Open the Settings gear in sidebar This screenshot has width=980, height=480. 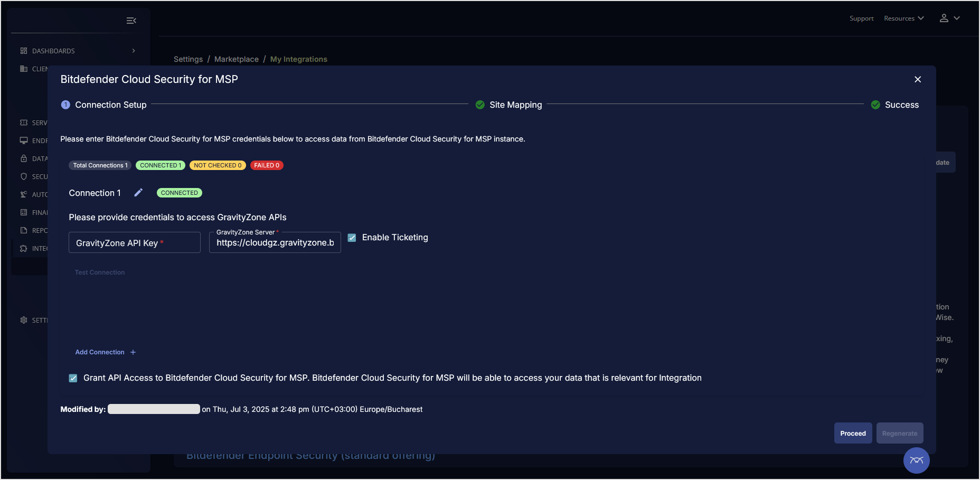24,320
